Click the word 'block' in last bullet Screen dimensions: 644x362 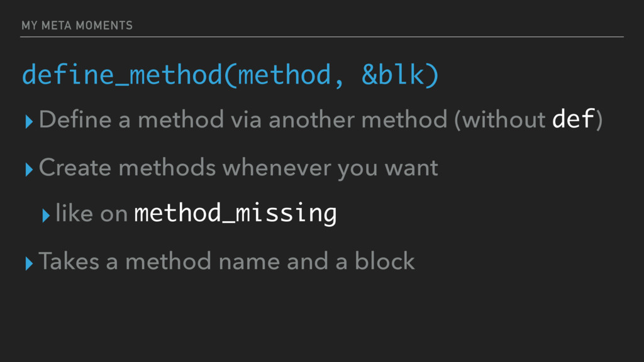coord(384,261)
